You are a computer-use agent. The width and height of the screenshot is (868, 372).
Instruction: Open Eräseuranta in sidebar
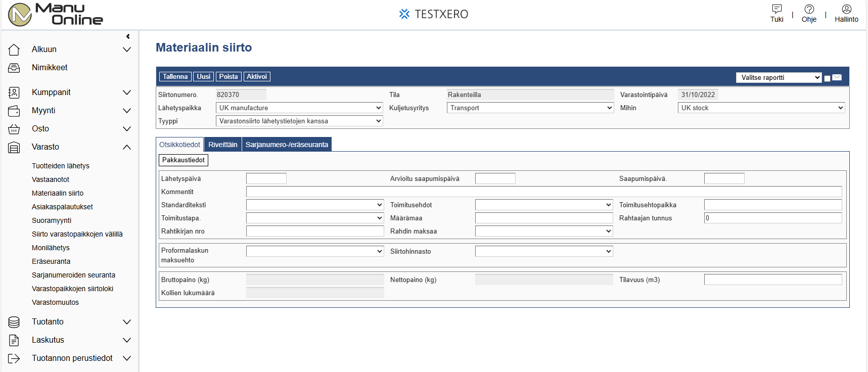51,261
